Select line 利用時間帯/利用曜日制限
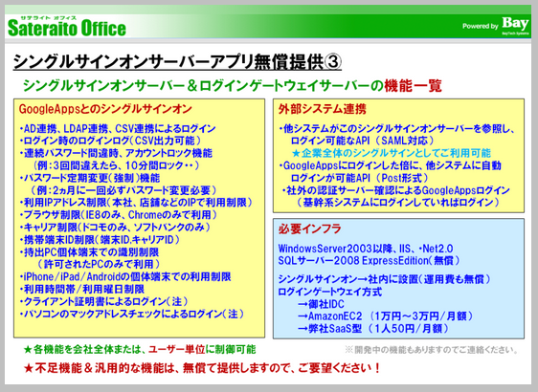Screen dimensions: 538x392 click(82, 289)
